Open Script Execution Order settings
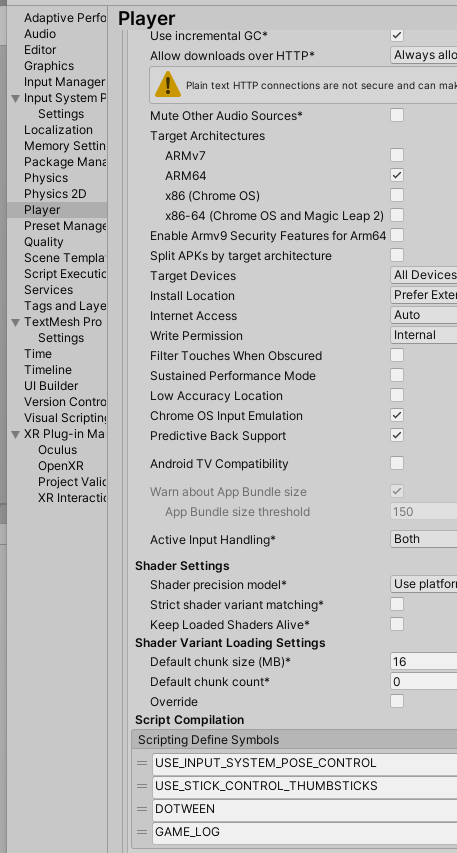The height and width of the screenshot is (853, 457). [x=65, y=274]
